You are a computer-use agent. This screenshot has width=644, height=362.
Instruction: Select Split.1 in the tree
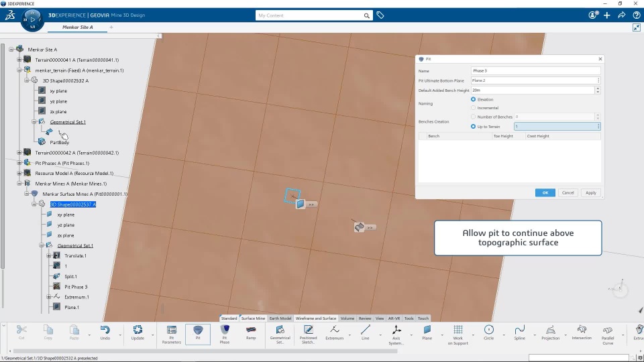point(70,277)
